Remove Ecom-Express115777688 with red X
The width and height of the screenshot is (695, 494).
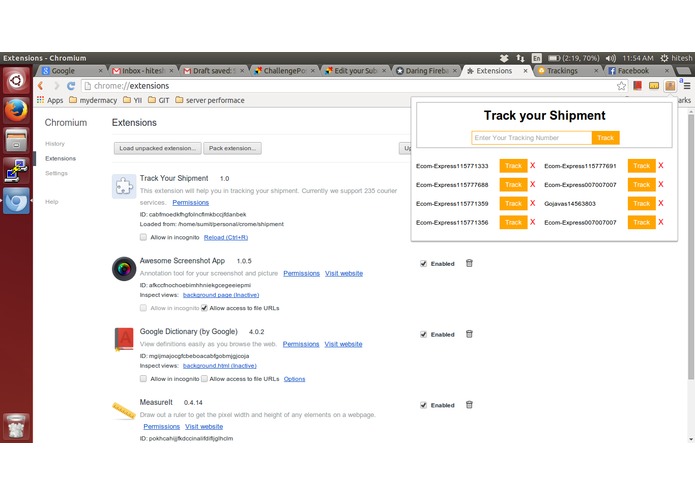point(533,184)
